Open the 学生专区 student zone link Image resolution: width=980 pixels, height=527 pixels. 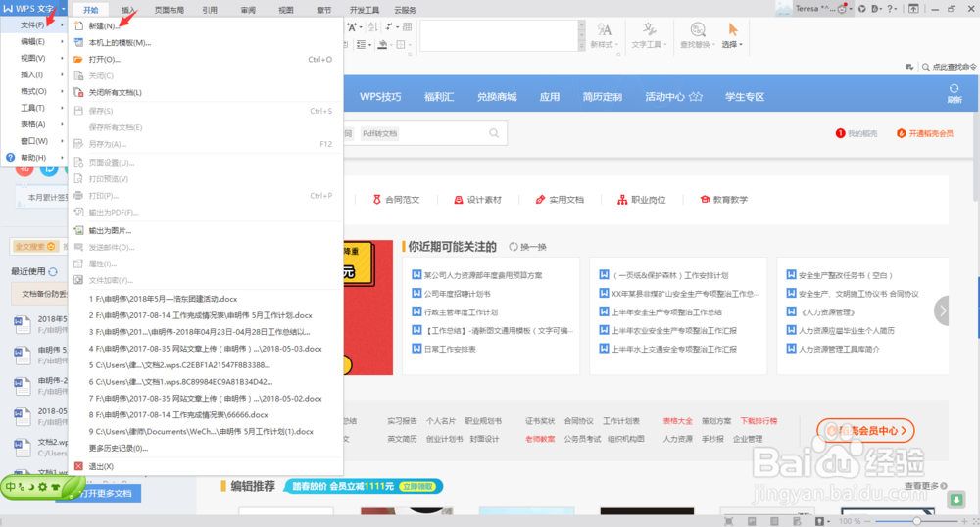click(745, 97)
